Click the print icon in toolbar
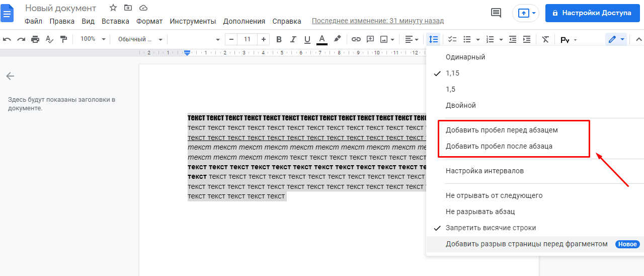This screenshot has width=644, height=276. (35, 39)
